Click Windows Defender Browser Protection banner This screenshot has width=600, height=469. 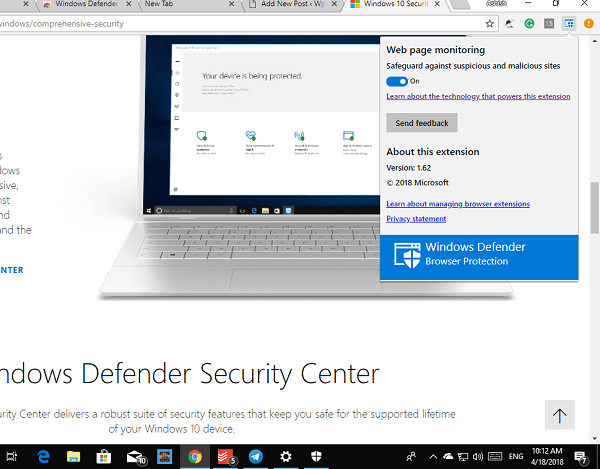coord(479,257)
